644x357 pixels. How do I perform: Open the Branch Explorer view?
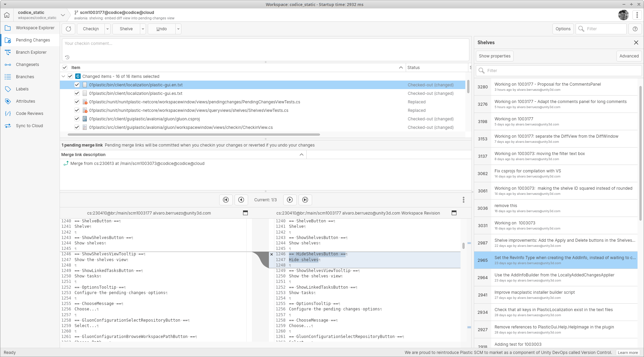[x=31, y=52]
